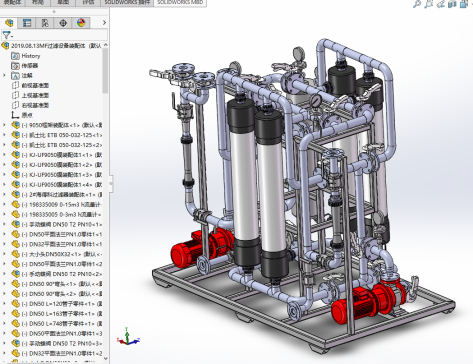Expand the DN50 90°弯头<1> node
Viewport: 473px width, 364px height.
click(x=4, y=284)
